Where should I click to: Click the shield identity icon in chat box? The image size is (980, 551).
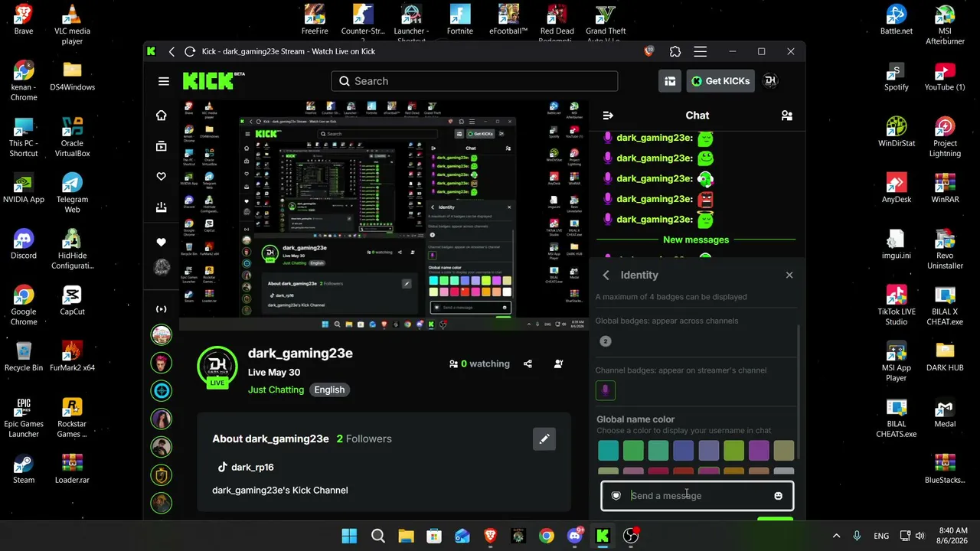(x=616, y=496)
